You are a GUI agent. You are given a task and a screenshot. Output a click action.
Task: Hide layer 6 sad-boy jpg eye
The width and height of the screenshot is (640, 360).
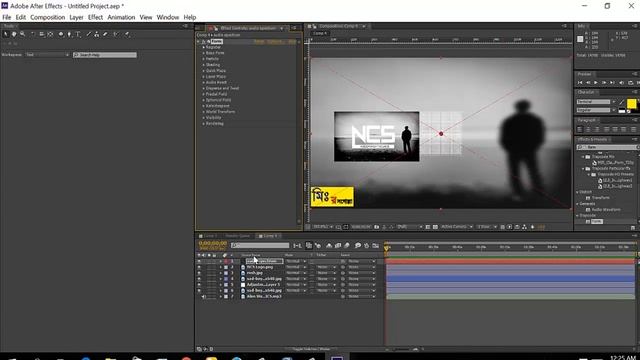(199, 291)
